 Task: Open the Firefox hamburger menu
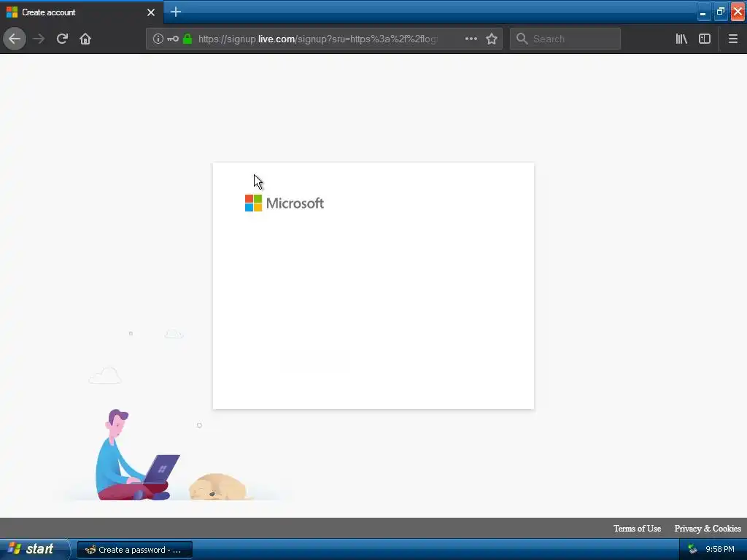733,39
